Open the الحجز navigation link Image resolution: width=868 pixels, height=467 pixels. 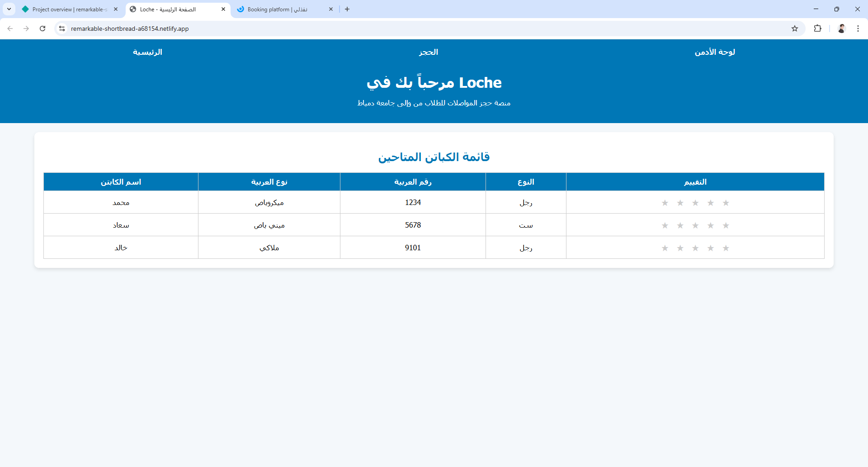click(429, 52)
